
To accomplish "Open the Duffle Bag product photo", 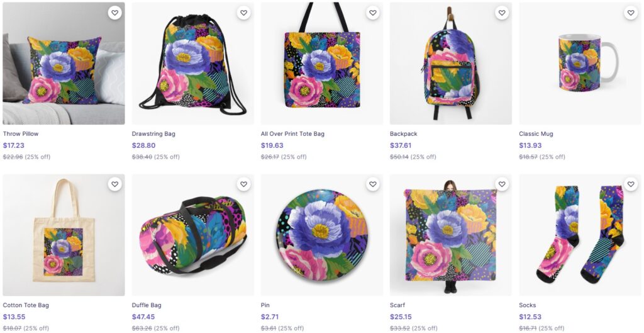I will (x=192, y=236).
